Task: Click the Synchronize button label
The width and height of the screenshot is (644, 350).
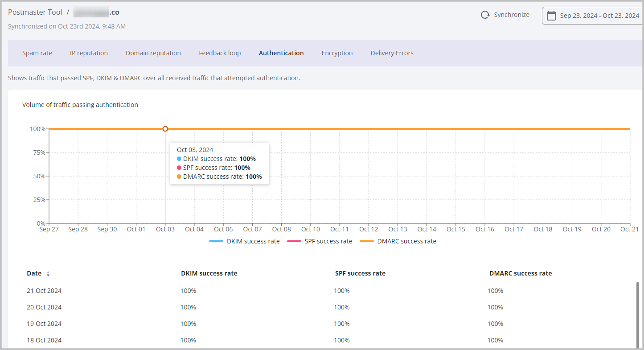Action: click(512, 15)
